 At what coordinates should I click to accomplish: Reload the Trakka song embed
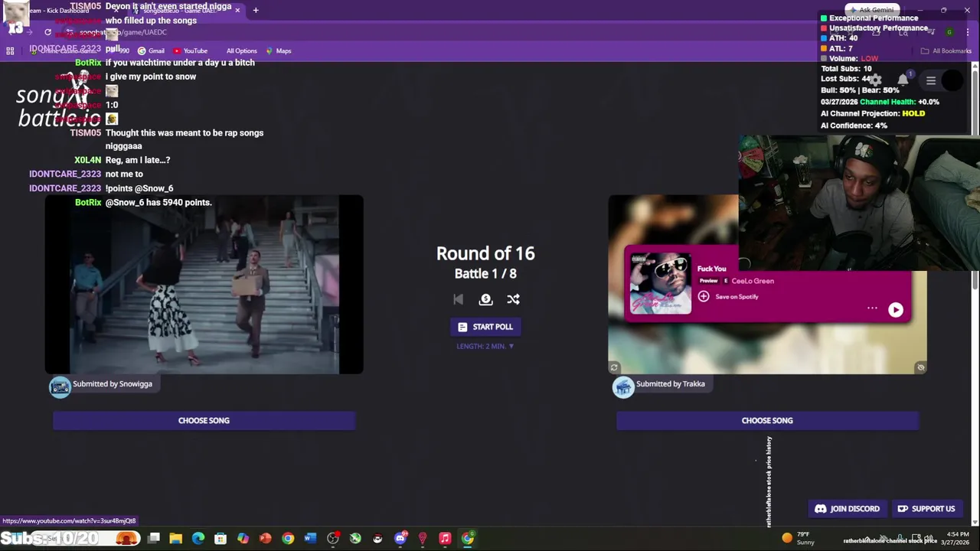click(614, 367)
